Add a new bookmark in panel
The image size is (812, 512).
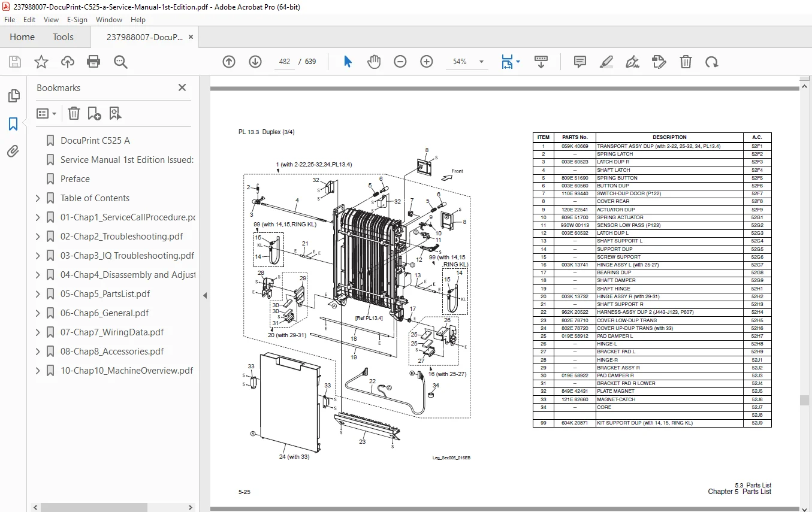[x=94, y=113]
